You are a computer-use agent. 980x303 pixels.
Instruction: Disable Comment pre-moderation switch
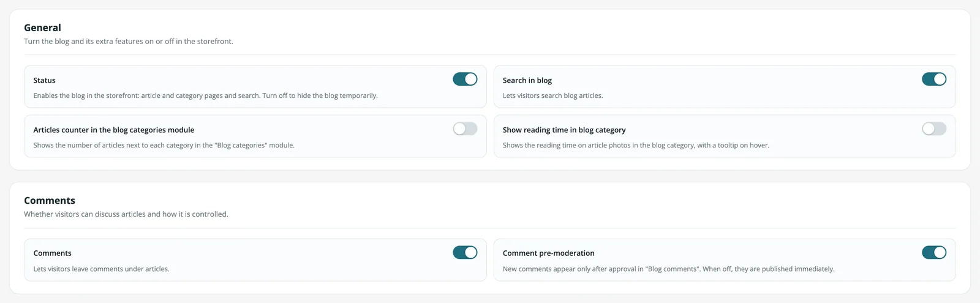[934, 252]
